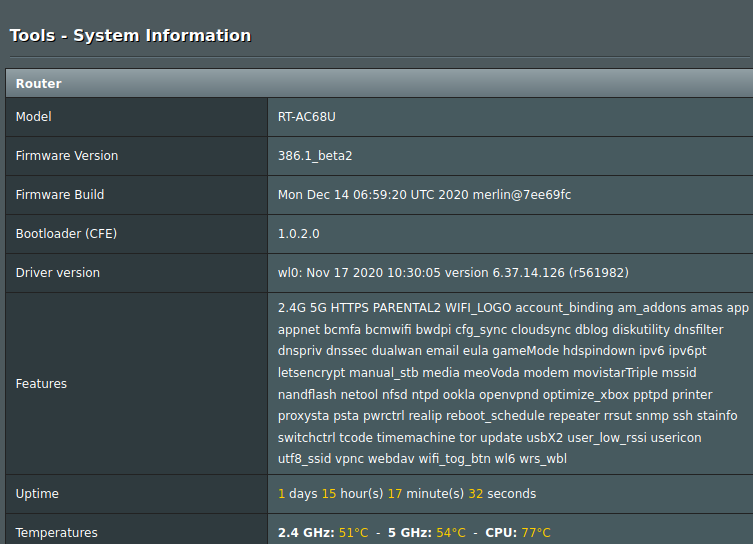This screenshot has height=544, width=753.
Task: Click the Model label cell
Action: coord(136,117)
